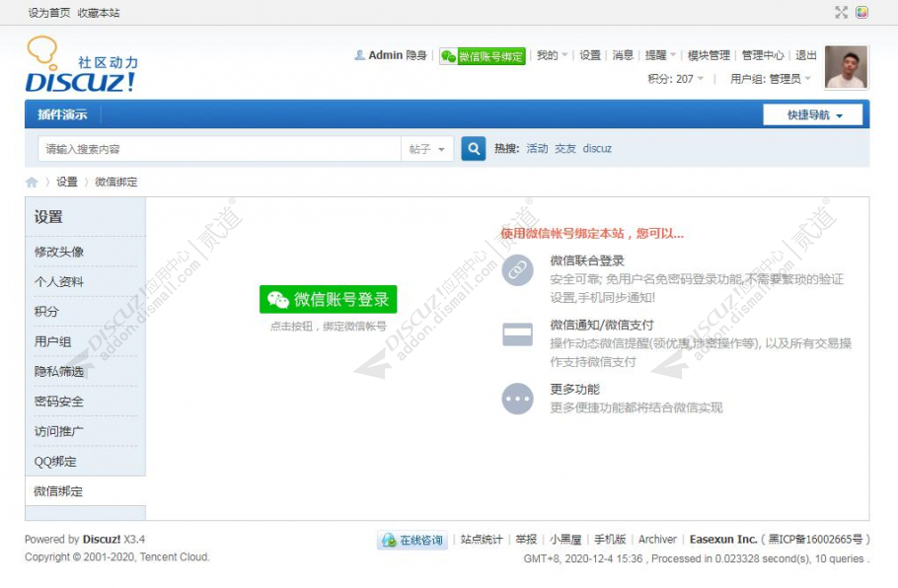898x588 pixels.
Task: Click 设置 in the breadcrumb
Action: click(67, 183)
